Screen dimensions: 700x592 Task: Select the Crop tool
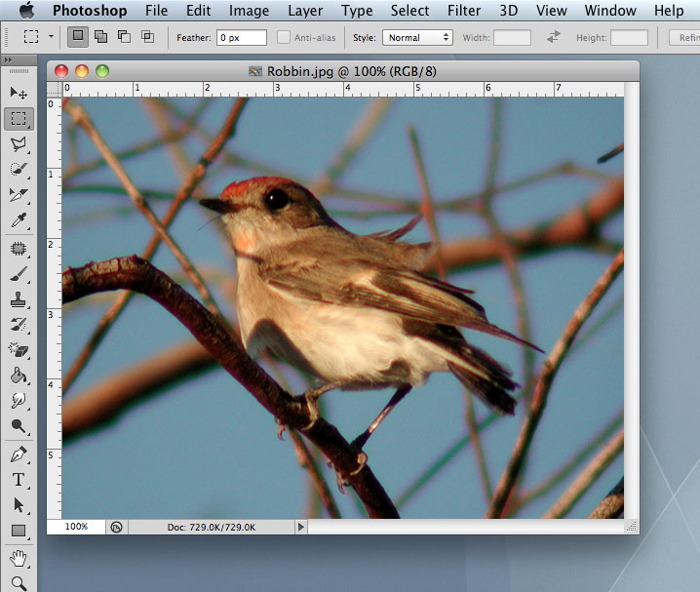[x=19, y=195]
